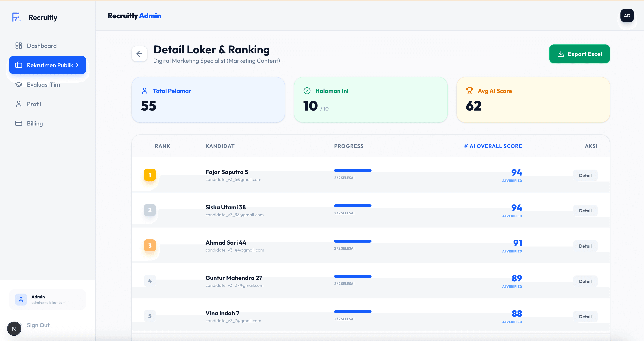Click Sign Out in the sidebar
This screenshot has width=644, height=341.
(38, 325)
